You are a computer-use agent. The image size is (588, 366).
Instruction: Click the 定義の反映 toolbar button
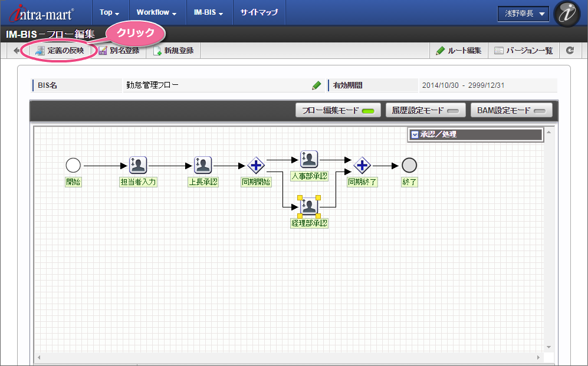(x=59, y=51)
